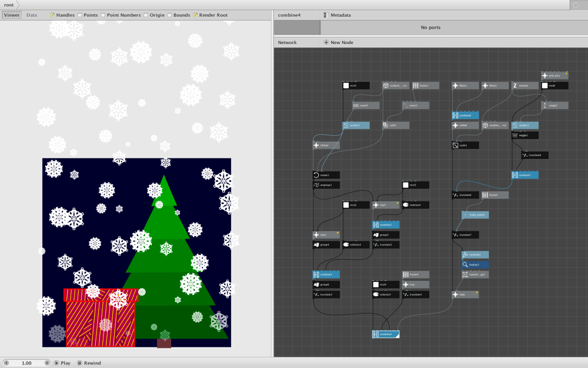Viewport: 588px width, 368px height.
Task: Select the centroid1 node
Action: [x=475, y=254]
